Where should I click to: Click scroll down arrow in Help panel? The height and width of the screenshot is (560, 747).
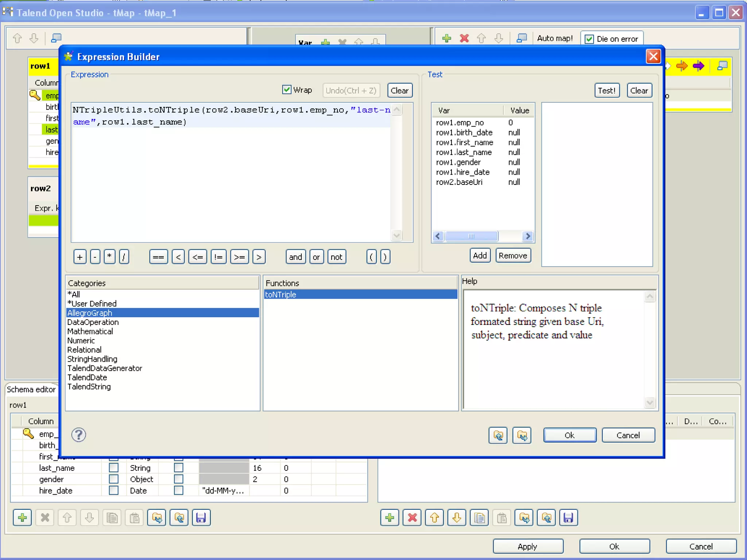click(x=650, y=402)
